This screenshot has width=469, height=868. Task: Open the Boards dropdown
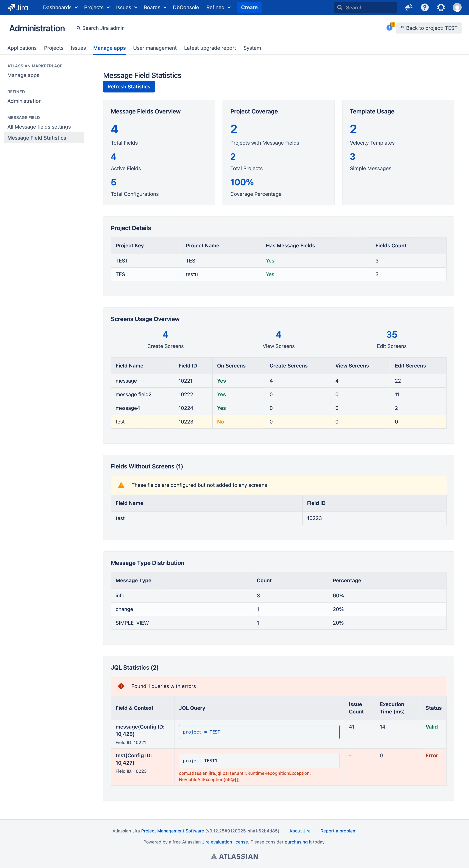[155, 7]
